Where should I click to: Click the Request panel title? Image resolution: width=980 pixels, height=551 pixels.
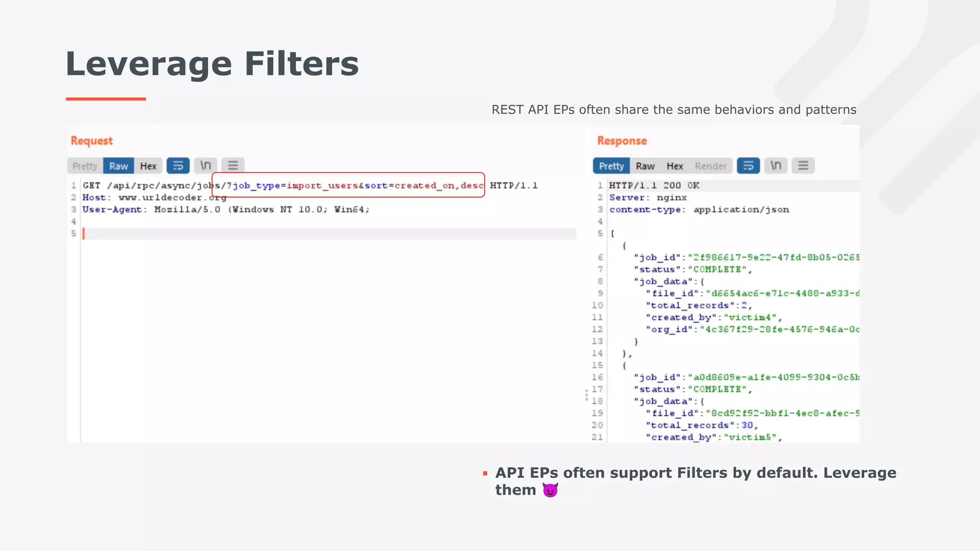click(91, 141)
